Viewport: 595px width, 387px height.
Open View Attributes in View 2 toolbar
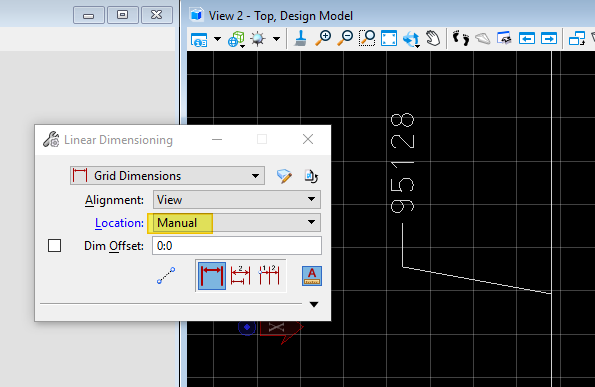[x=199, y=39]
